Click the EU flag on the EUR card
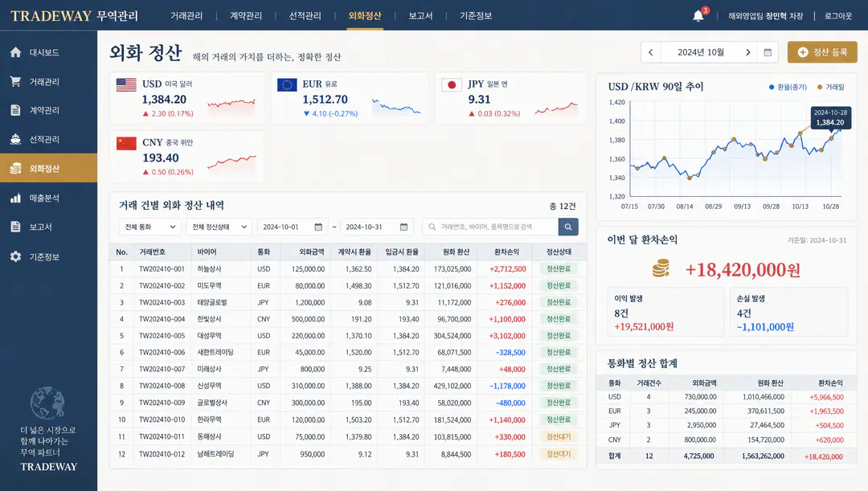Screen dimensions: 868x491 click(x=287, y=84)
